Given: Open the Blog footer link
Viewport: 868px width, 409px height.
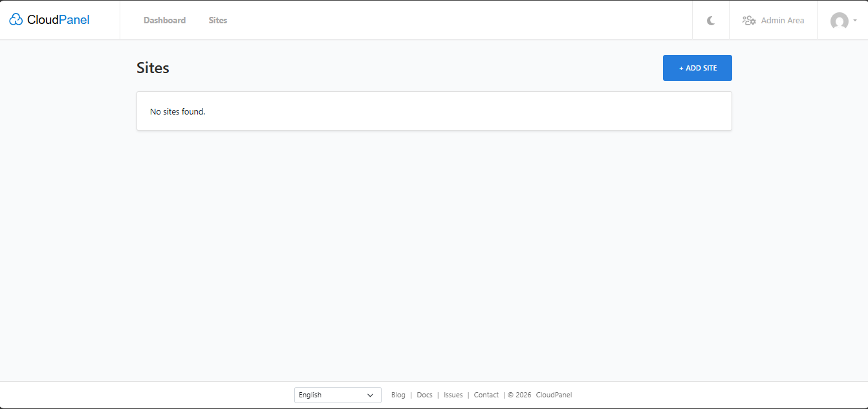Looking at the screenshot, I should coord(398,395).
